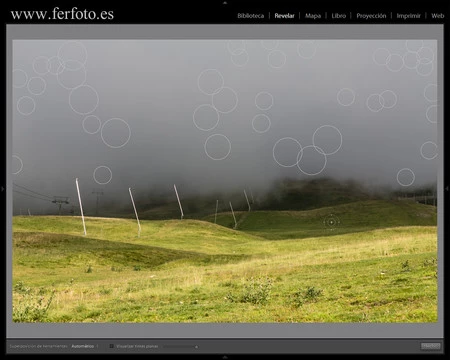450x360 pixels.
Task: Open the Web module
Action: pos(437,16)
